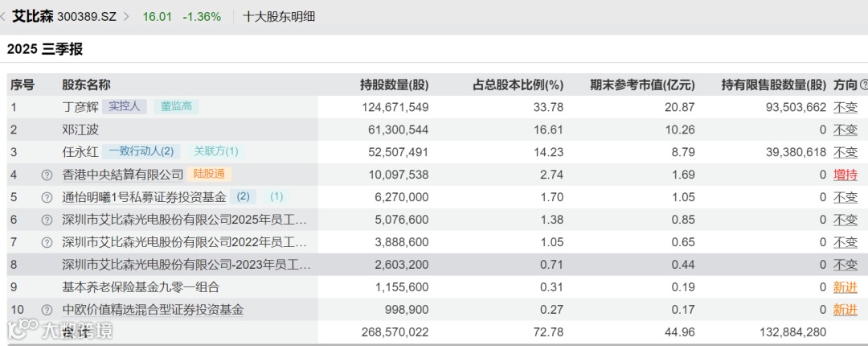Click 持有限售股数量(股) column header

pos(774,84)
